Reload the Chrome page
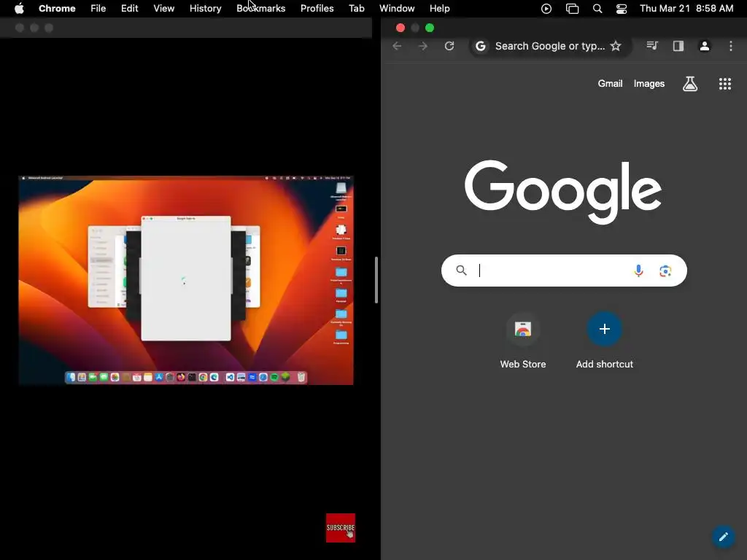This screenshot has width=747, height=560. (x=449, y=46)
